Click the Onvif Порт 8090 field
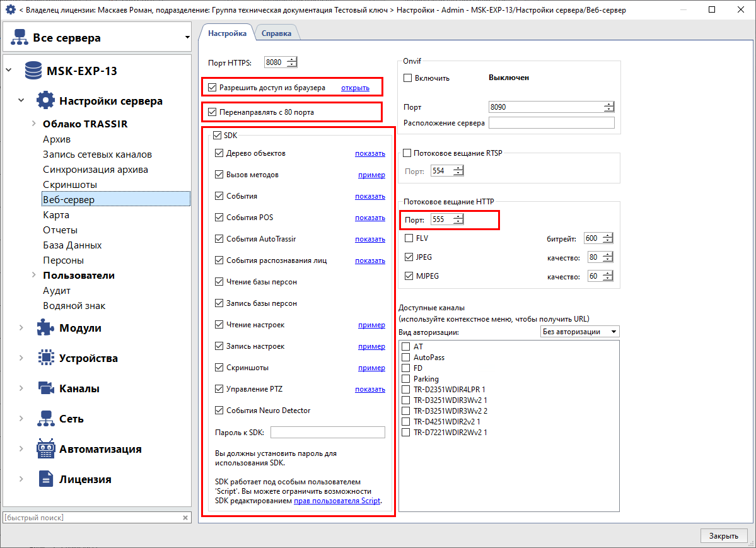The width and height of the screenshot is (756, 548). click(x=546, y=107)
